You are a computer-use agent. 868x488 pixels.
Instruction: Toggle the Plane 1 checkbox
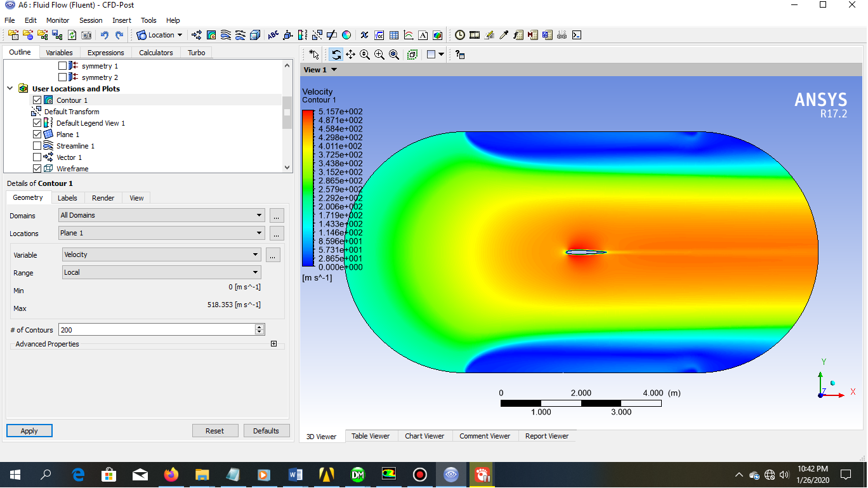click(x=37, y=135)
